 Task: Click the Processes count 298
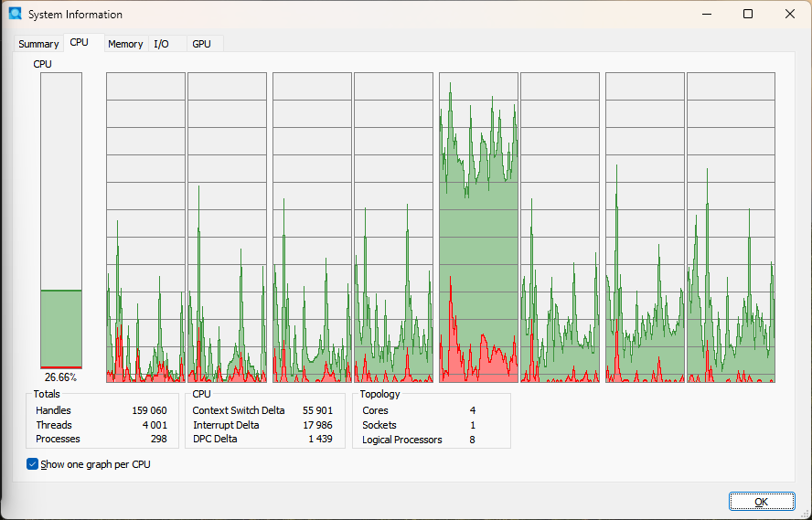158,439
